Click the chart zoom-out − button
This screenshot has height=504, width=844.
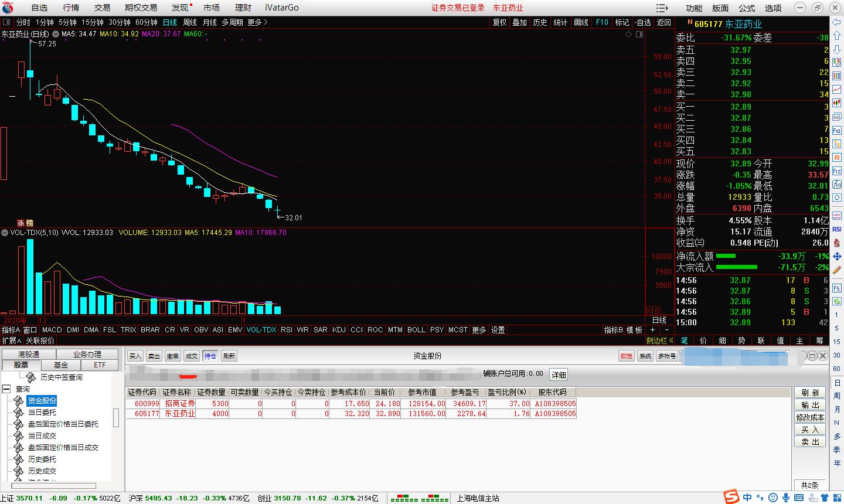pos(666,330)
